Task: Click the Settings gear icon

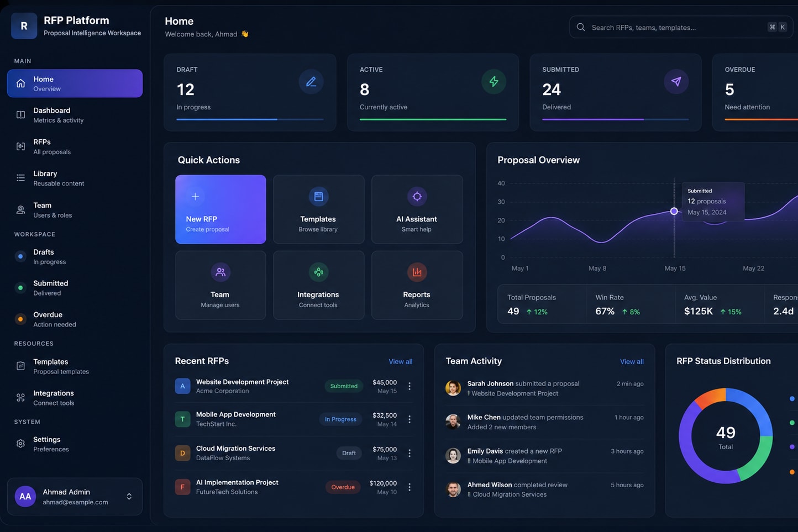Action: tap(20, 444)
